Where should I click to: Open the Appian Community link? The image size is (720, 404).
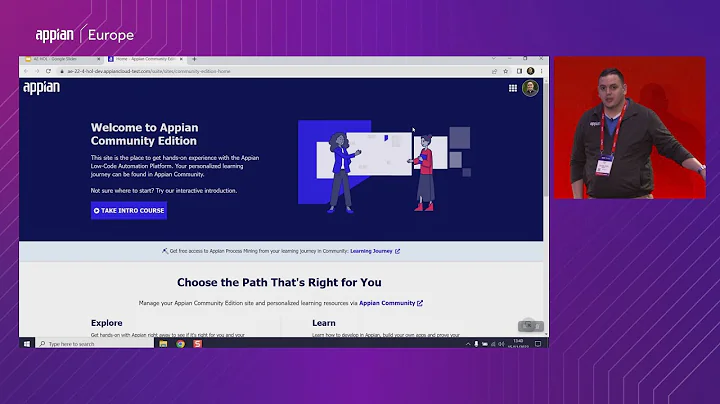(x=391, y=303)
